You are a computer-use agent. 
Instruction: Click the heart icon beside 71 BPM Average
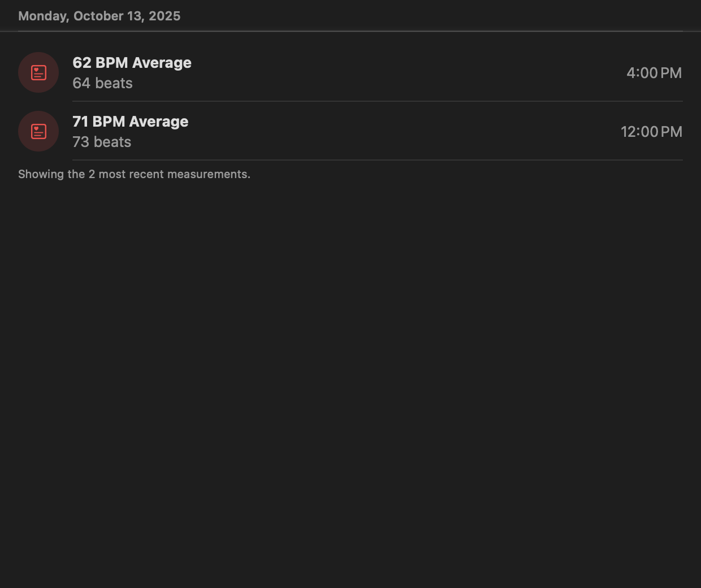point(38,131)
